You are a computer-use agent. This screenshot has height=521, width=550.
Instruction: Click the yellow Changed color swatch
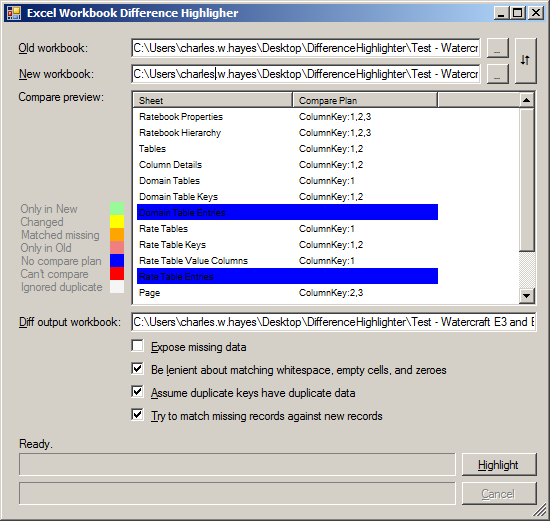(117, 221)
